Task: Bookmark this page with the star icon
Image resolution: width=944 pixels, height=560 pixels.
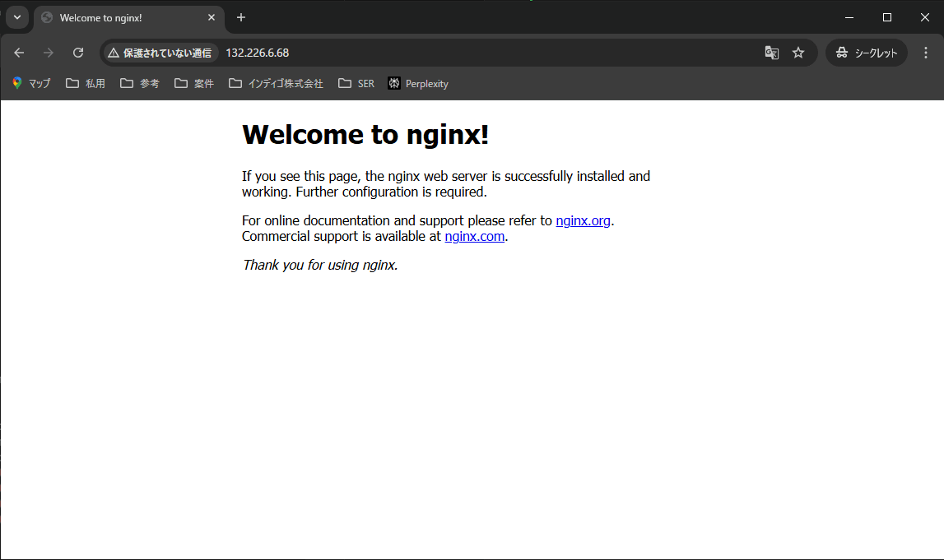Action: pos(798,53)
